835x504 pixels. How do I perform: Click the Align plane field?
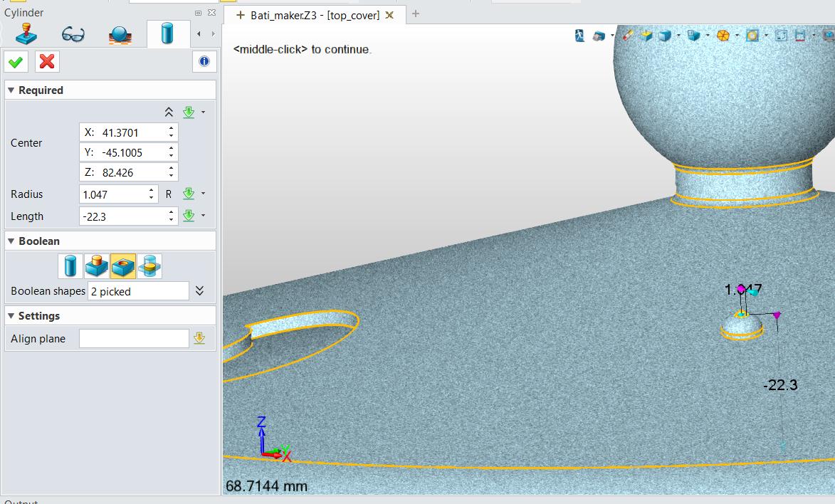135,338
